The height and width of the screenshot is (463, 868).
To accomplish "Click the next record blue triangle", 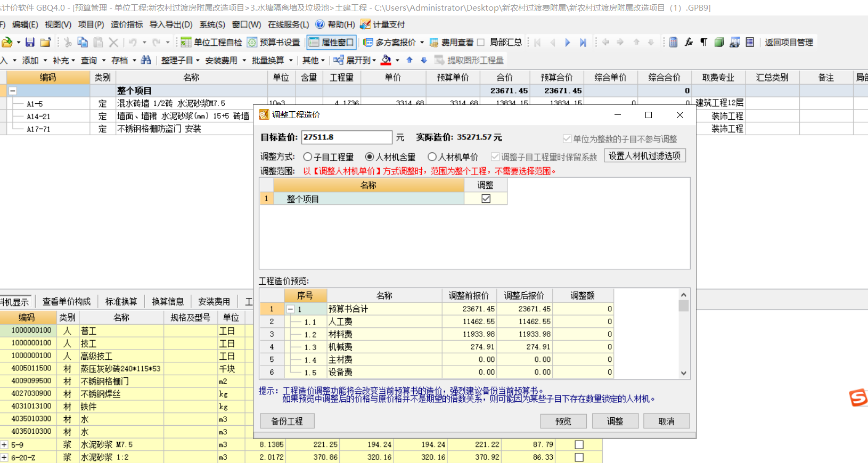I will (568, 42).
